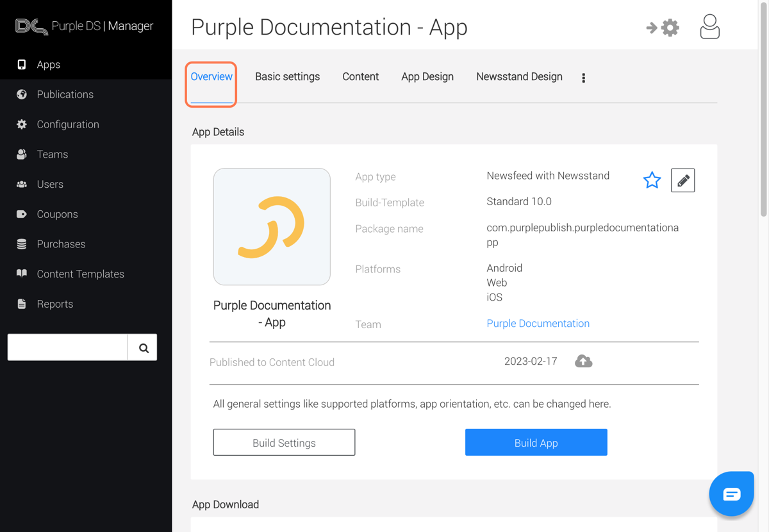
Task: Click the Build Settings button
Action: pos(284,442)
